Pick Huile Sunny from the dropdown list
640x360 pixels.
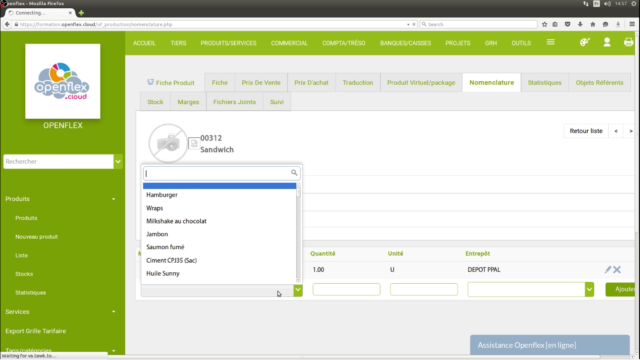coord(219,273)
